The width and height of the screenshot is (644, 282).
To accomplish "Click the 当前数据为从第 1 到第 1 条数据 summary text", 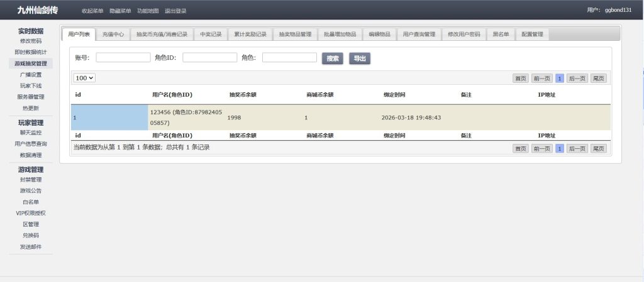I will [x=142, y=147].
